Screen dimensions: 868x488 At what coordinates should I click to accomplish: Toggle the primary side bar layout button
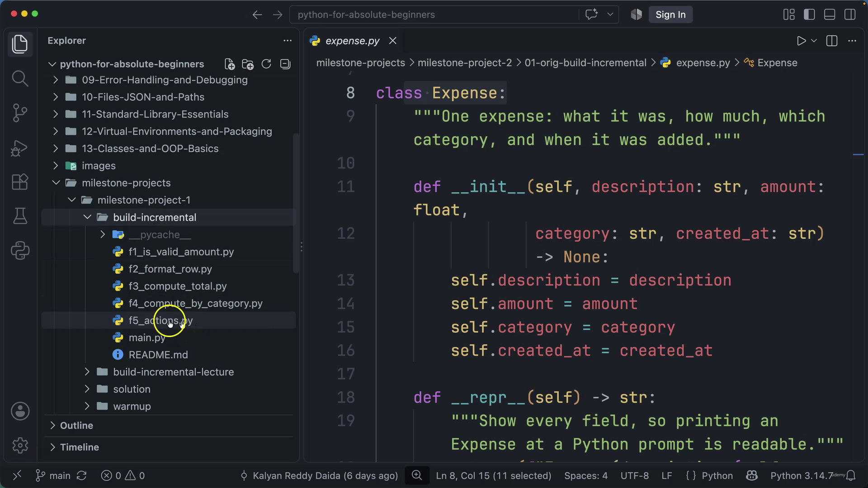[x=809, y=14]
